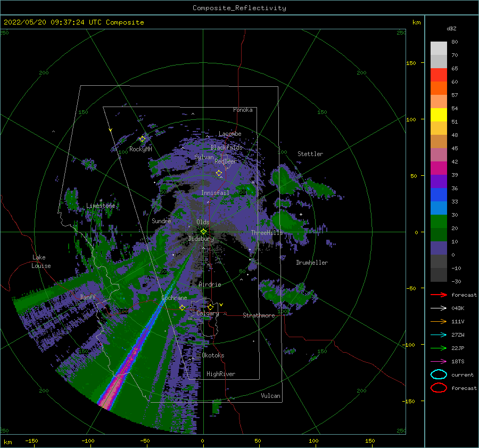
Task: Click the light grey 80 dBZ swatch
Action: tap(439, 48)
